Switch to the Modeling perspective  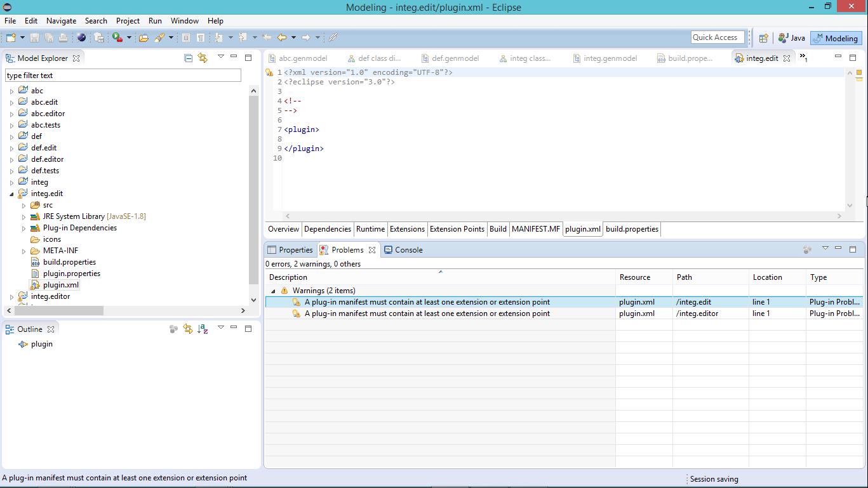pos(836,38)
